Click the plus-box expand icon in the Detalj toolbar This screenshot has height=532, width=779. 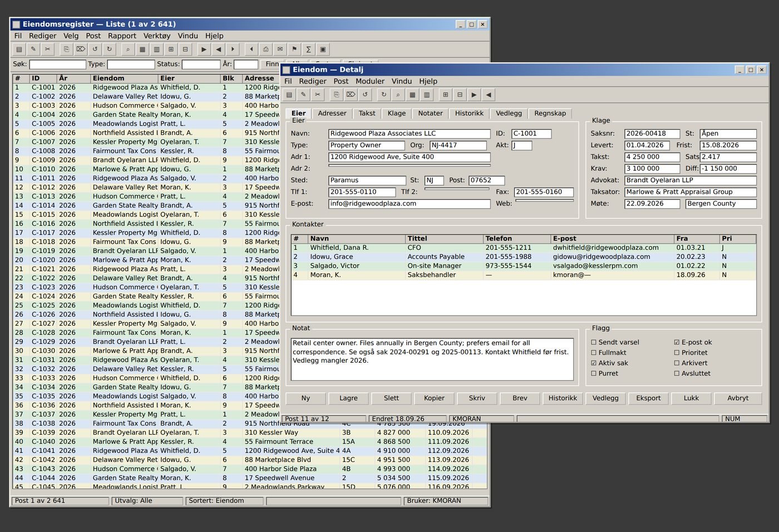pos(445,95)
